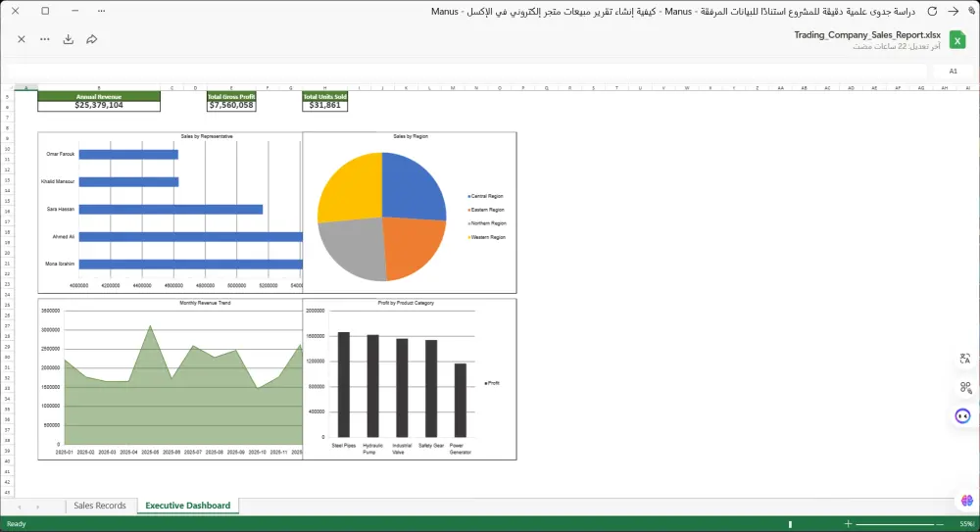
Task: Click the Sales by Region chart title
Action: [x=411, y=136]
